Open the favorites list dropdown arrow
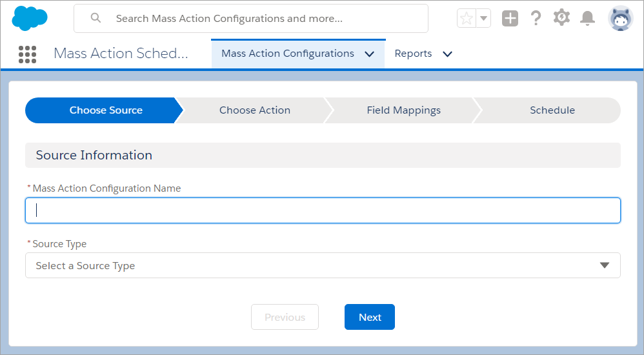The image size is (644, 355). pos(483,19)
